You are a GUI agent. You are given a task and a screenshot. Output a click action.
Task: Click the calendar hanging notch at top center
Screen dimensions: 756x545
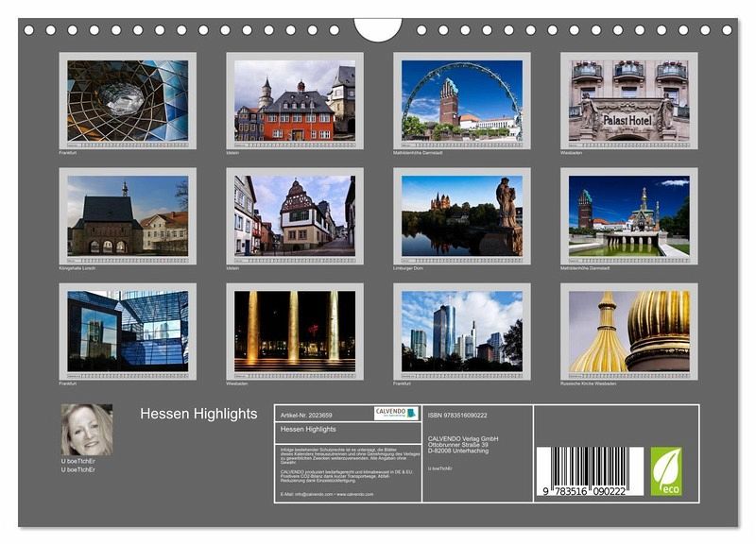pyautogui.click(x=378, y=28)
